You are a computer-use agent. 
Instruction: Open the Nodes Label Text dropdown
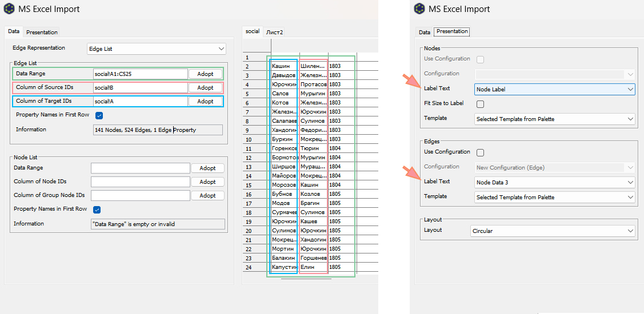554,89
